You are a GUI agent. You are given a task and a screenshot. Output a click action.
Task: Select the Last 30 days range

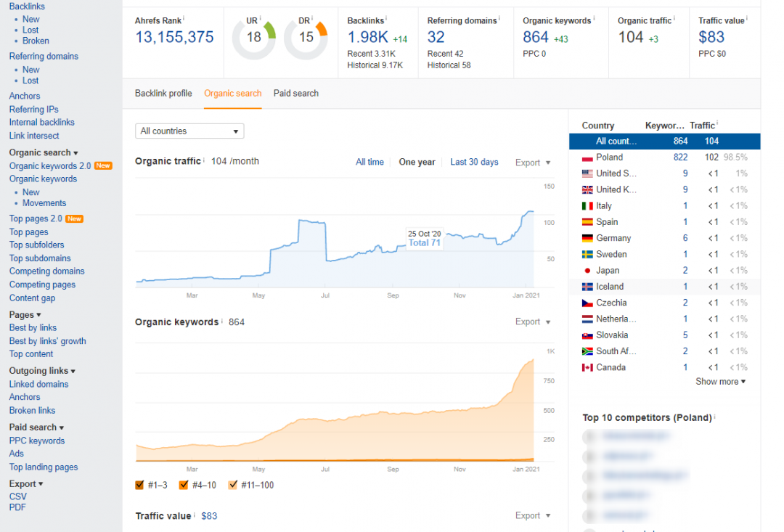click(x=474, y=163)
